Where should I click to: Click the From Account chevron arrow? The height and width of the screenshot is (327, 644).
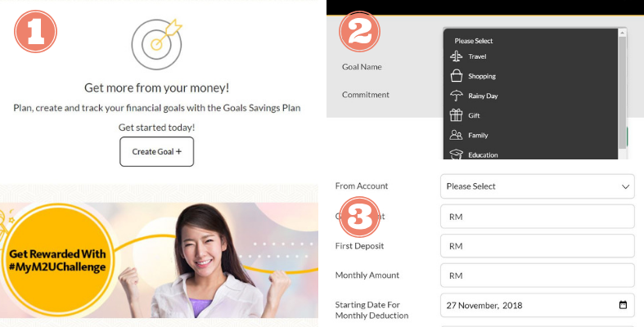tap(625, 186)
